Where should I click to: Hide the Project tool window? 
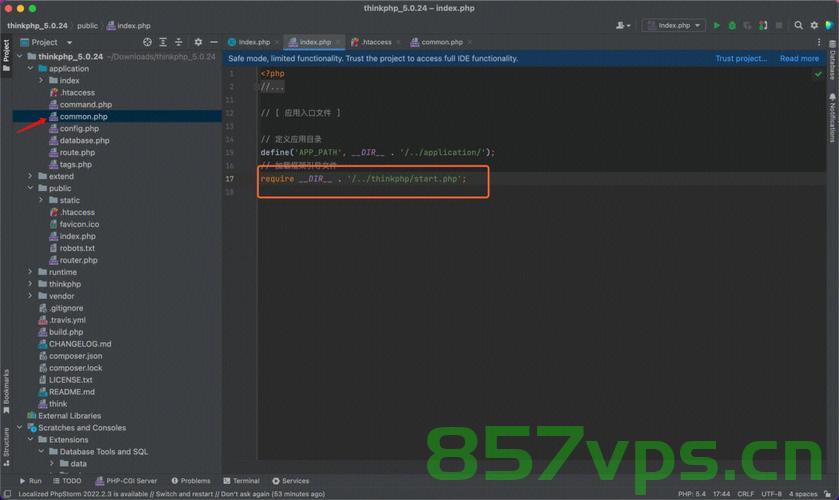(214, 42)
